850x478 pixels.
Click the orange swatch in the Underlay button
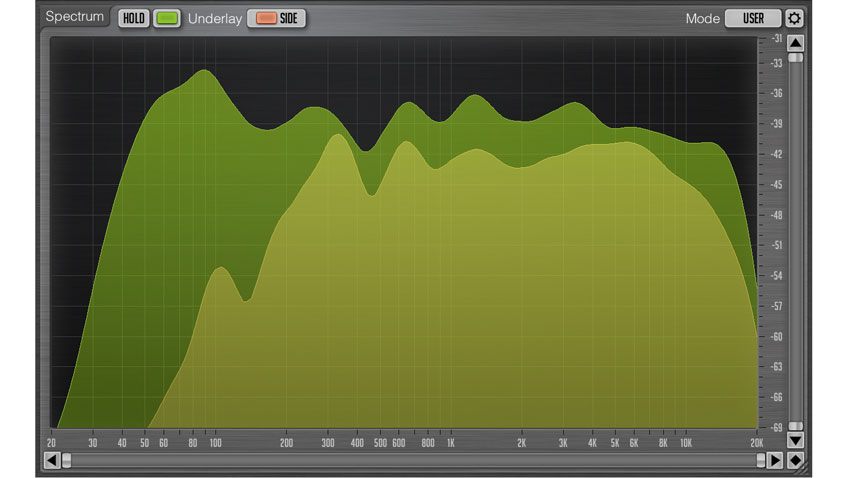[x=265, y=18]
